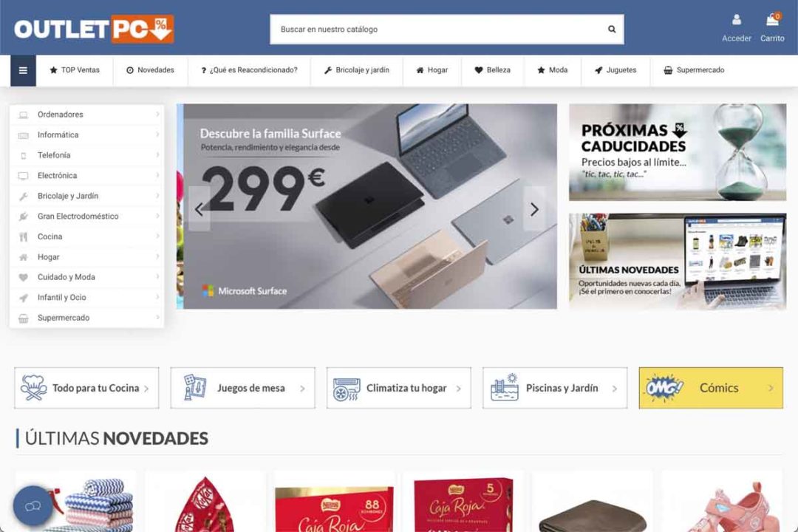Open the TOP Ventas menu item

(x=75, y=70)
